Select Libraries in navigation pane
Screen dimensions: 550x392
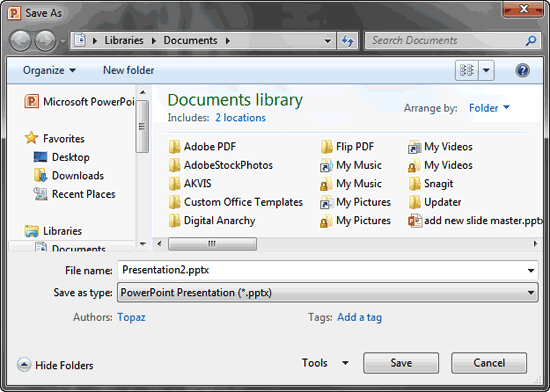click(53, 231)
